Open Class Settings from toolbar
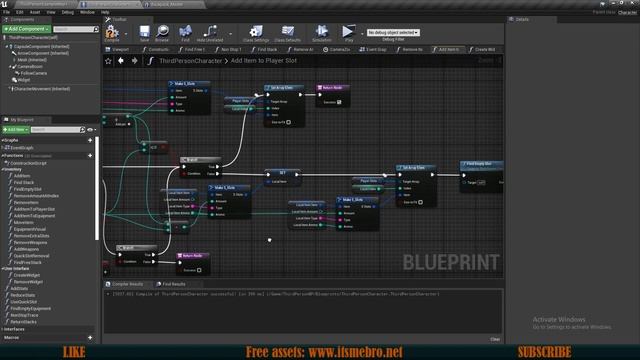 pyautogui.click(x=256, y=32)
